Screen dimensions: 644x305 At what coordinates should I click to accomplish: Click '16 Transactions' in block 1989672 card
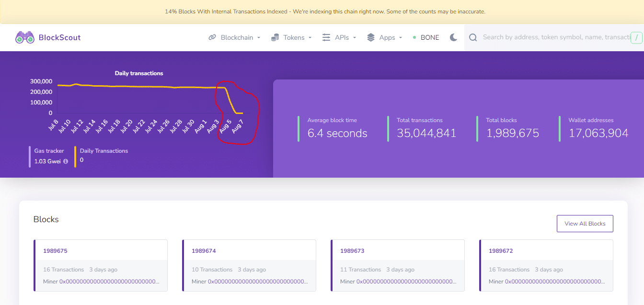pyautogui.click(x=509, y=270)
